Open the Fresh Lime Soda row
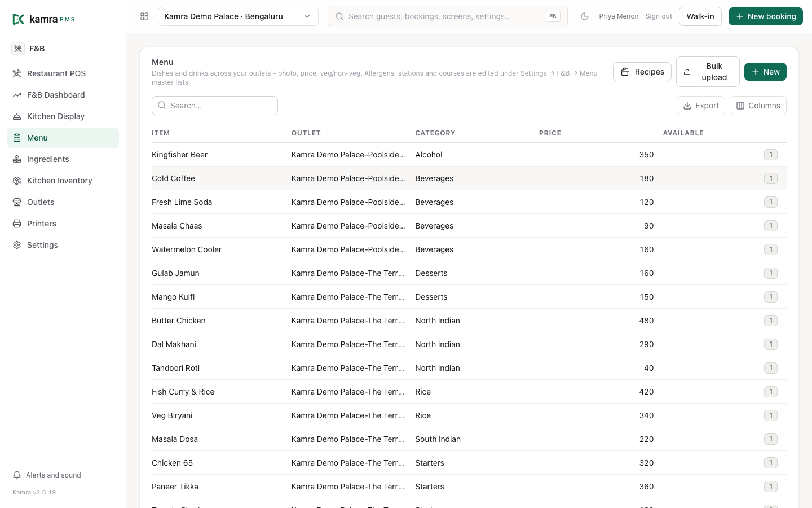 click(469, 202)
